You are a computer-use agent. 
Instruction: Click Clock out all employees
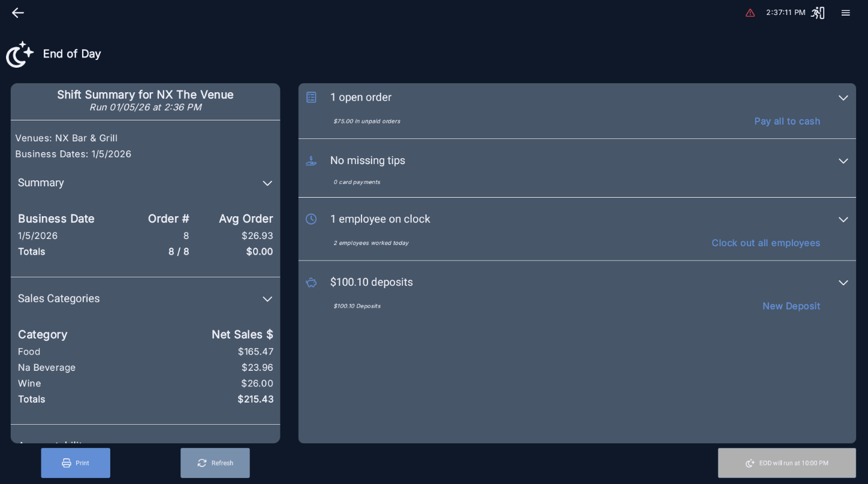[x=766, y=243]
